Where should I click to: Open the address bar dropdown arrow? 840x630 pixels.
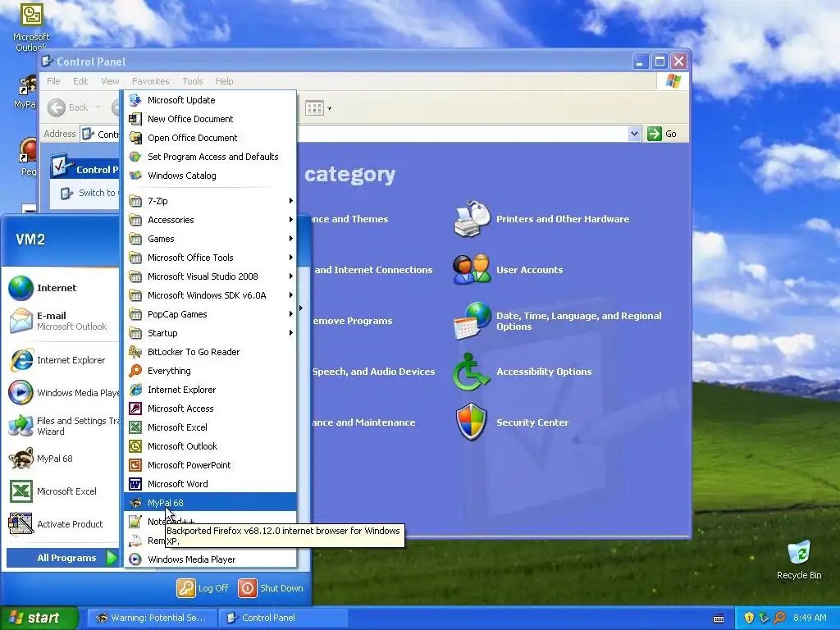634,134
